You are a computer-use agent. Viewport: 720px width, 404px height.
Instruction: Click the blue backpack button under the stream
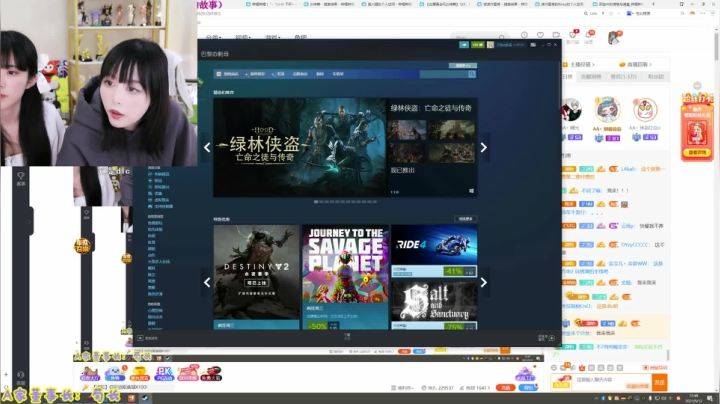click(x=528, y=387)
